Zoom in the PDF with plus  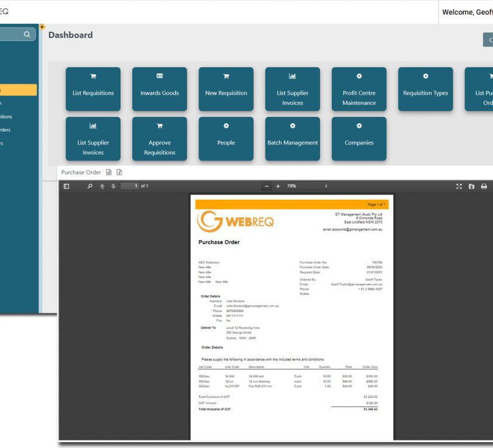278,186
